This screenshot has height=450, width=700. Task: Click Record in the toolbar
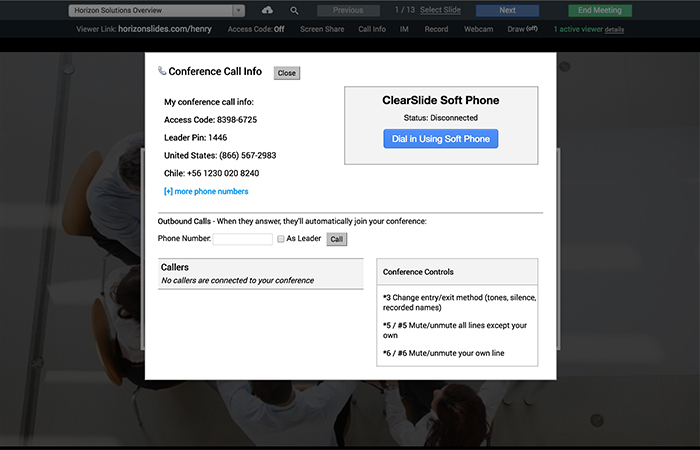tap(436, 29)
